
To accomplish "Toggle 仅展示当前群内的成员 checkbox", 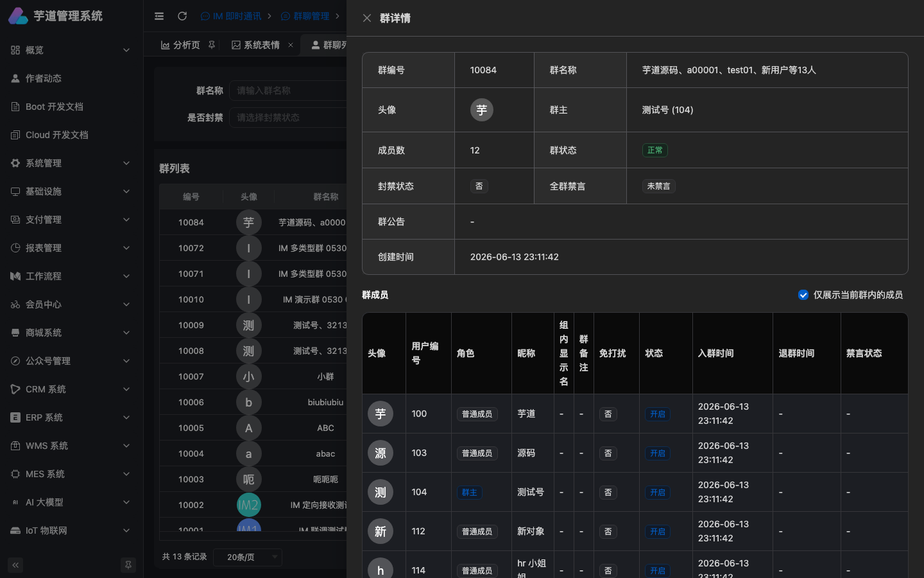I will coord(803,295).
